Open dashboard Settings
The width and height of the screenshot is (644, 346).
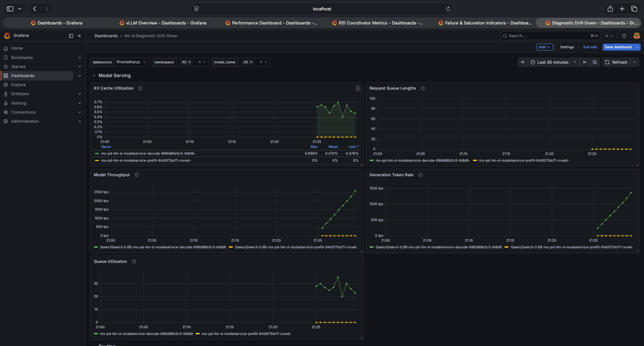pos(567,47)
